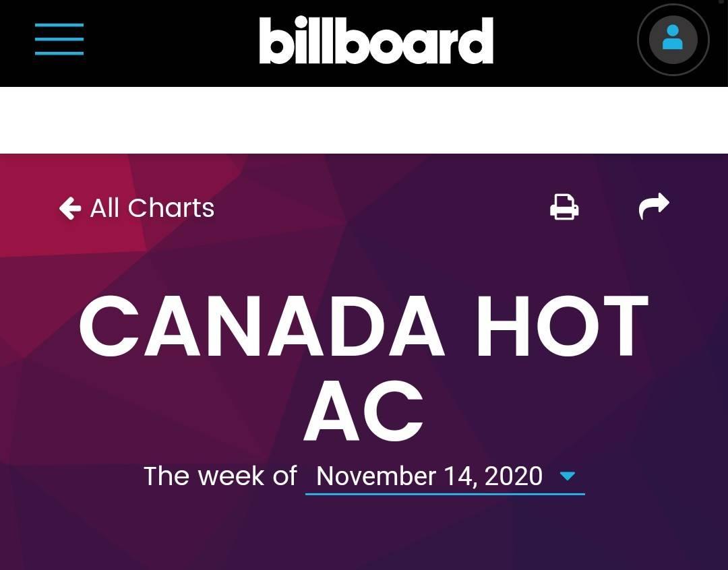Go back to All Charts
The width and height of the screenshot is (728, 570).
coord(136,208)
